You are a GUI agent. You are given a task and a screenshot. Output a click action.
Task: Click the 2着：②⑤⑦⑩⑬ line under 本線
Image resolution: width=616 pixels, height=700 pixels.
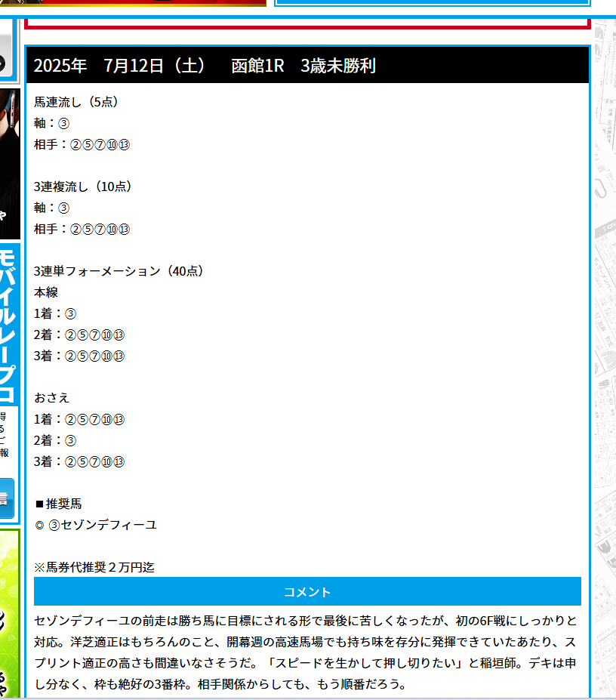pyautogui.click(x=79, y=335)
